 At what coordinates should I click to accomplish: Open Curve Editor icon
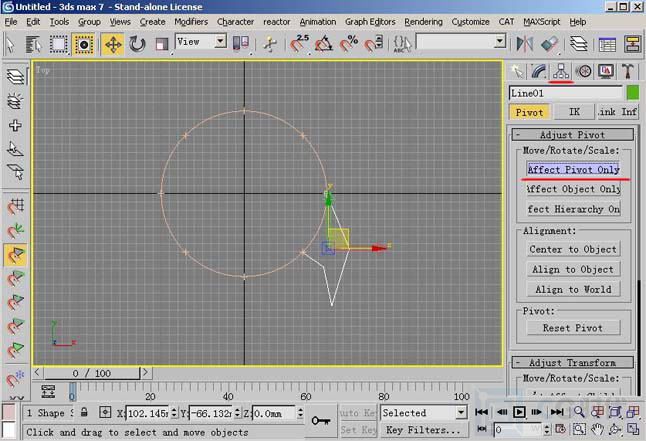(x=607, y=45)
